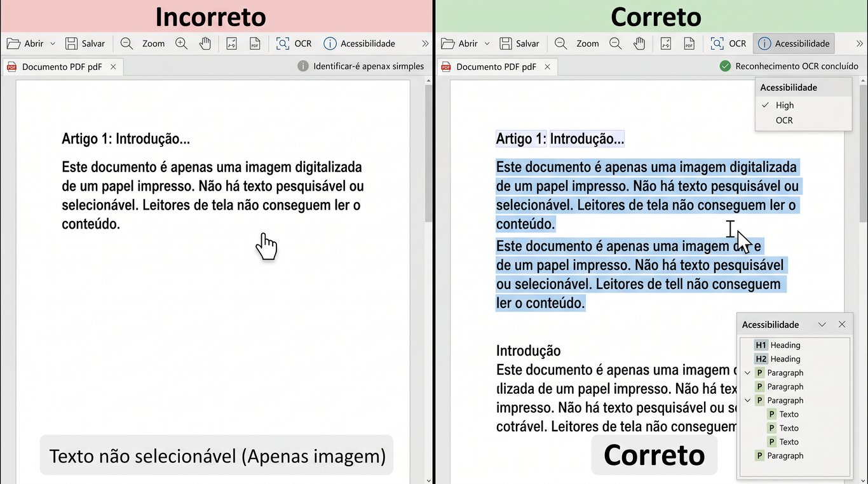
Task: Click the green check icon beside OCR concluído
Action: click(725, 66)
